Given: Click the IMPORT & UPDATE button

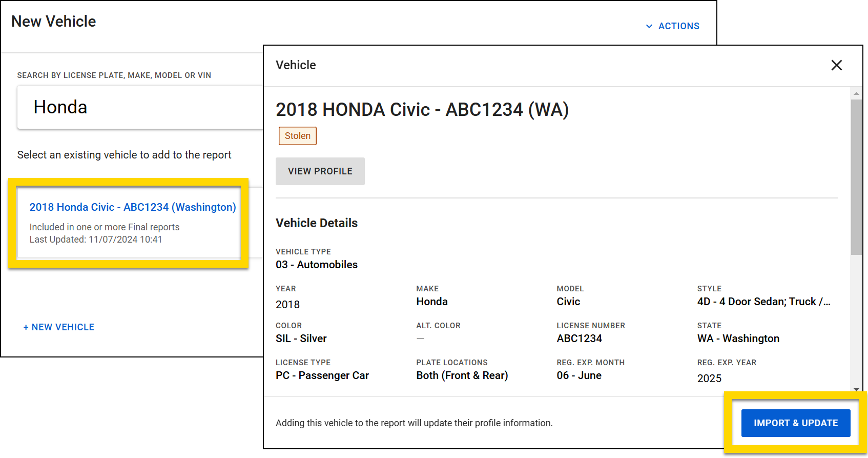Looking at the screenshot, I should [796, 423].
